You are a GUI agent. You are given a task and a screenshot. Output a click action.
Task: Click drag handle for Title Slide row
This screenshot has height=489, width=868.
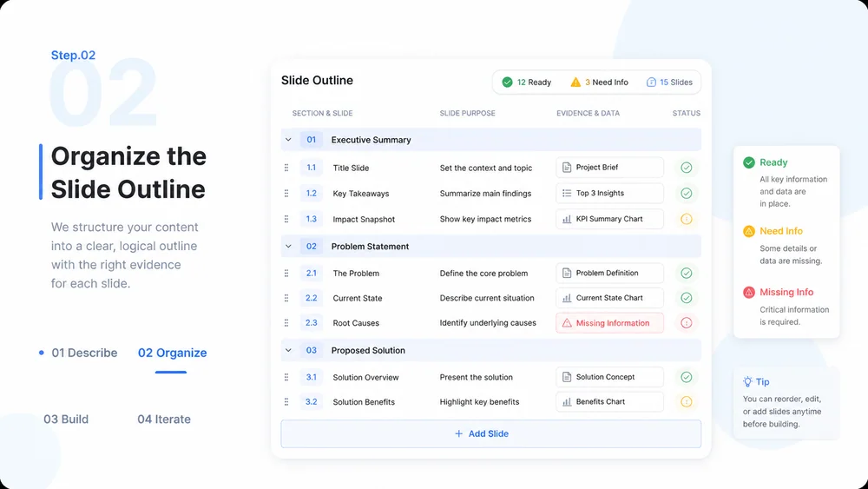pos(286,168)
